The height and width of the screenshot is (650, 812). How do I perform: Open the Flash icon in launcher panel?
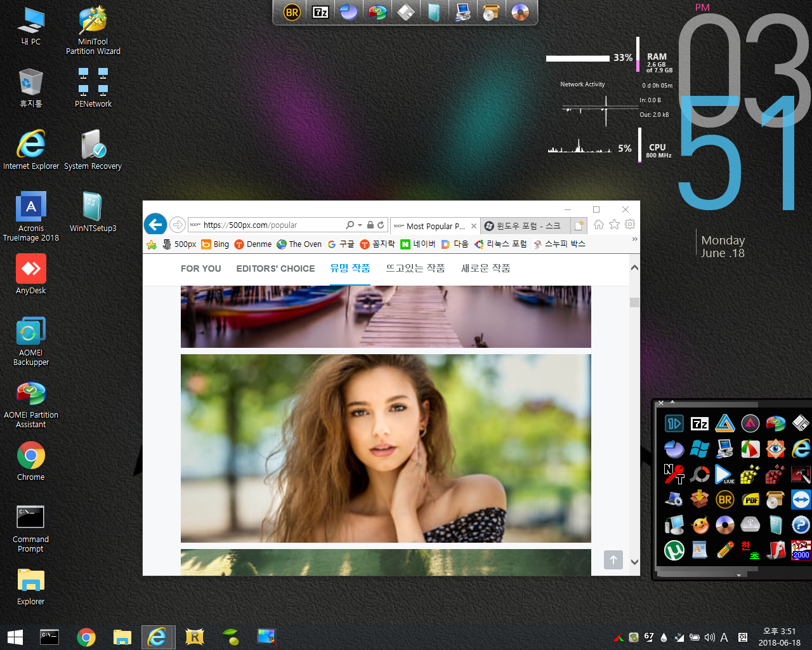pos(775,550)
